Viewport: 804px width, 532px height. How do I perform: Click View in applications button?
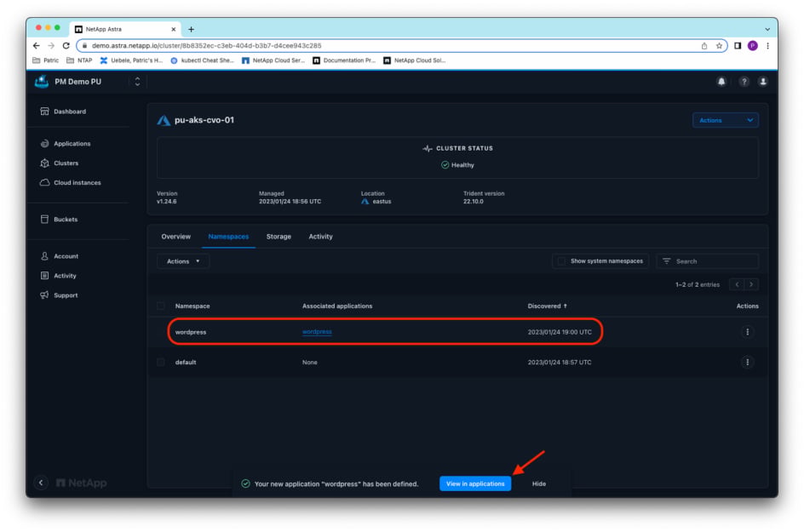474,483
